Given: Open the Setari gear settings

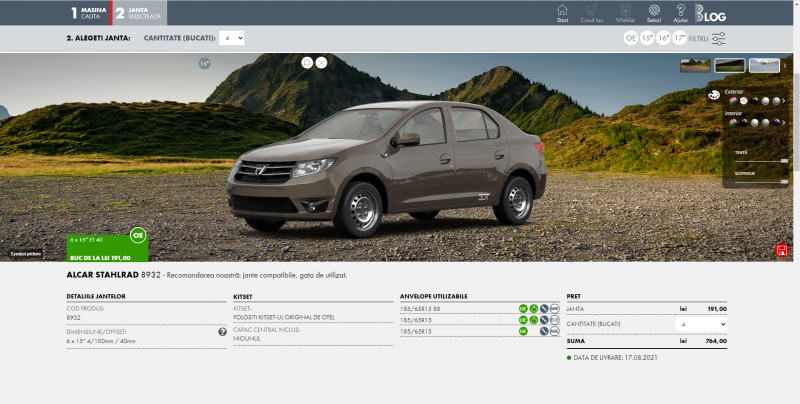Looking at the screenshot, I should [654, 12].
